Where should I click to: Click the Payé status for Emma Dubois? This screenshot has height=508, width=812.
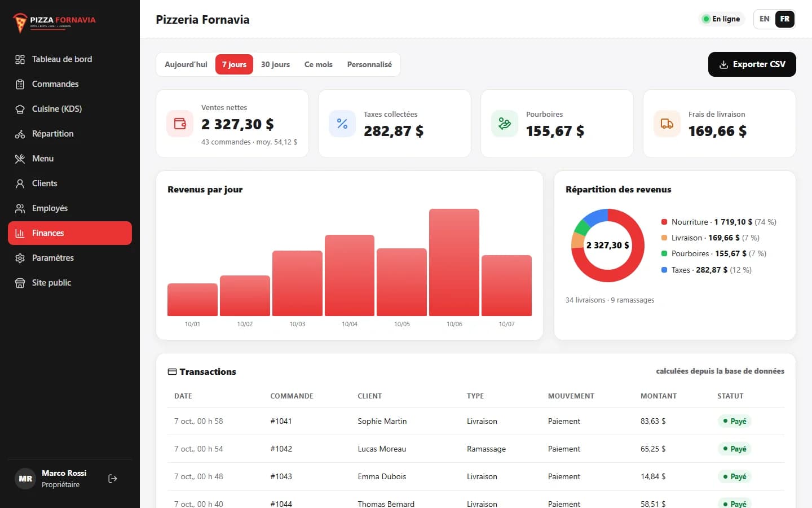coord(734,476)
